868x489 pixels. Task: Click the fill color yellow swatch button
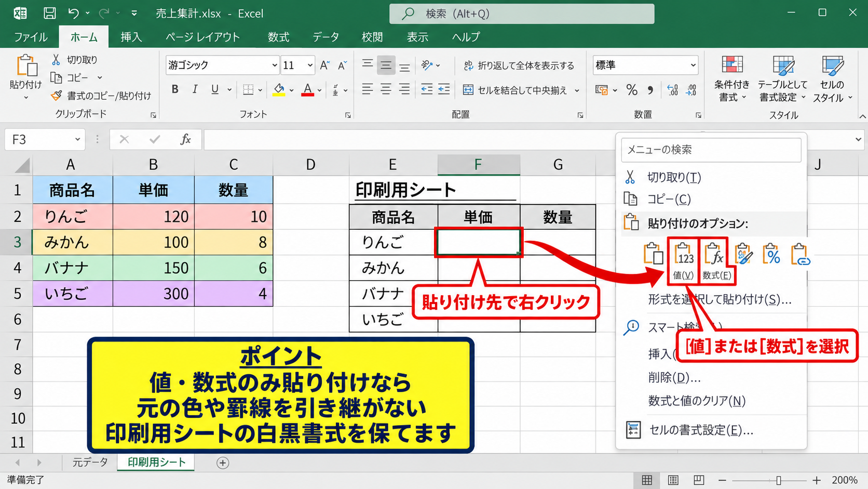(x=279, y=90)
